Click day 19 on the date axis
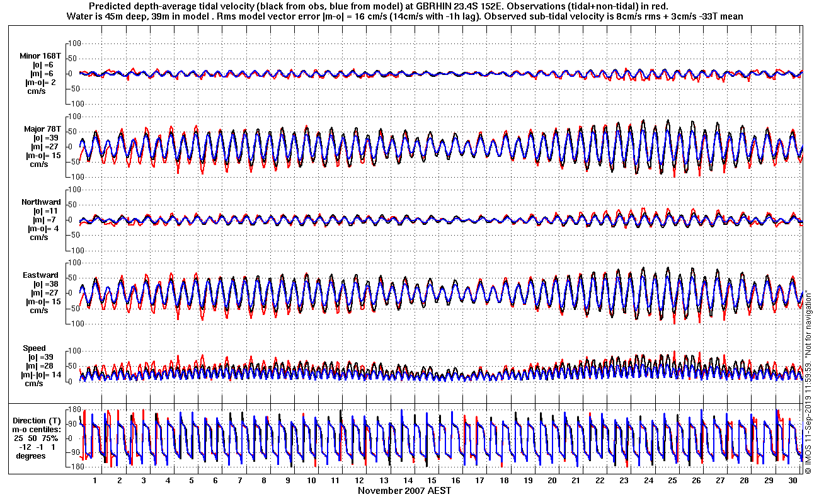Image resolution: width=819 pixels, height=504 pixels. coord(529,481)
